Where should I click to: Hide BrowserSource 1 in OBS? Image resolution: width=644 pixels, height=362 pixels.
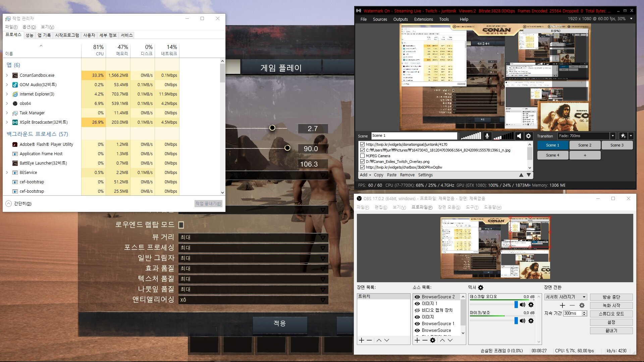pos(417,324)
